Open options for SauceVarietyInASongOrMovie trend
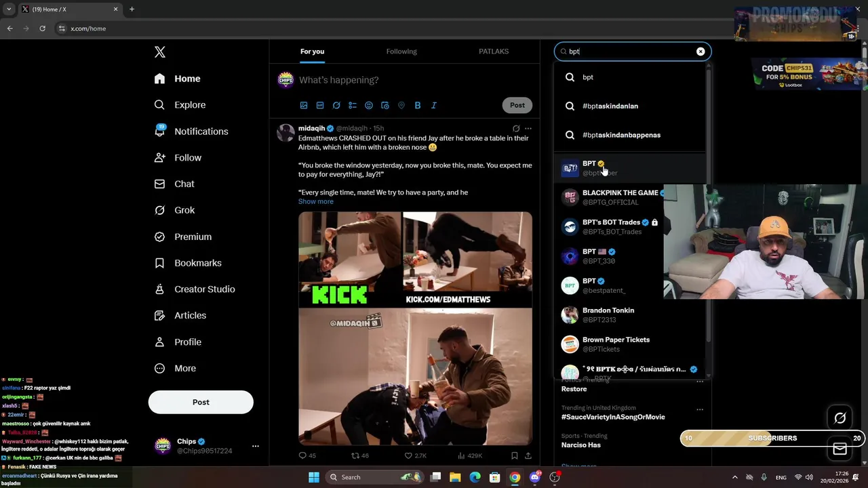Image resolution: width=868 pixels, height=488 pixels. [700, 409]
